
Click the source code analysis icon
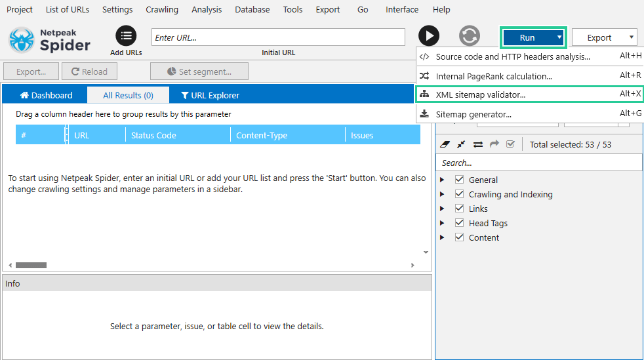pyautogui.click(x=424, y=56)
